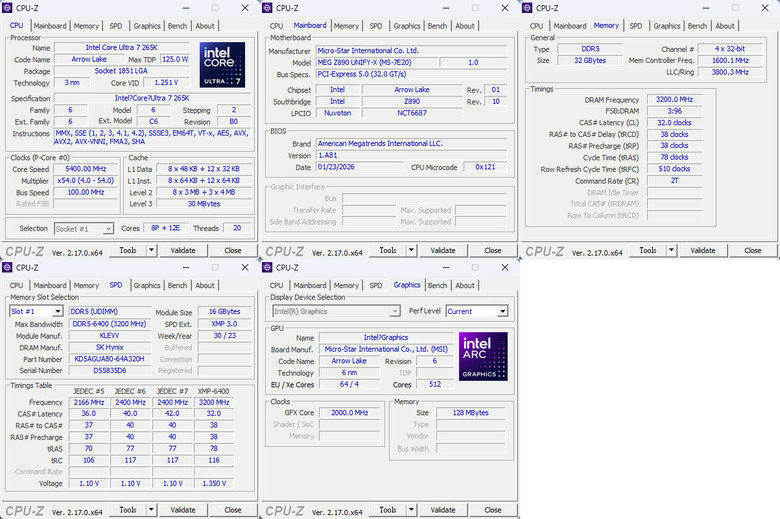780x519 pixels.
Task: Open About tab in the Mainboard-tab window
Action: pos(465,26)
